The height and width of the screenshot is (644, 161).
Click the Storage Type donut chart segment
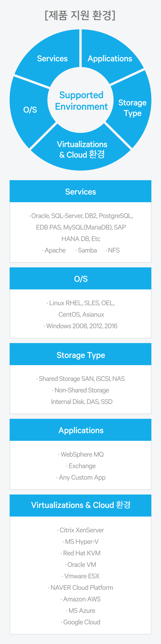click(x=132, y=108)
